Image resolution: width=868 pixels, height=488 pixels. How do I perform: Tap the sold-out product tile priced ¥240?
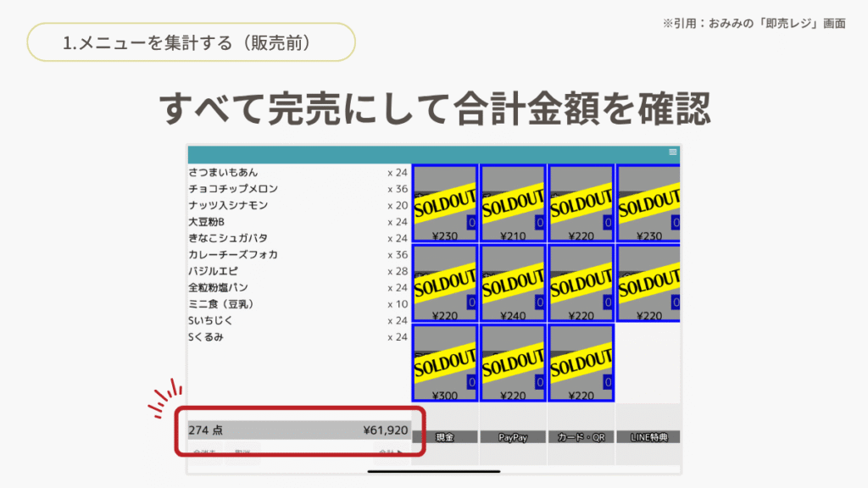click(513, 283)
